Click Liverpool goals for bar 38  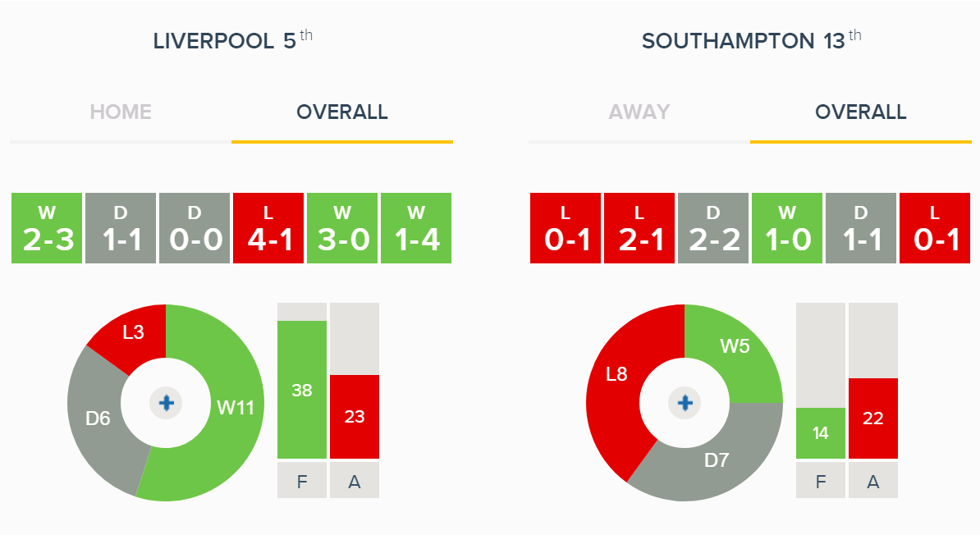(302, 390)
